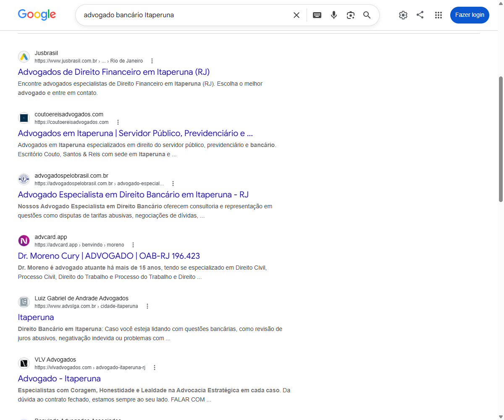This screenshot has width=504, height=420.
Task: Click snippet 'Dr. Moreno é advogado atuante'
Action: click(x=142, y=272)
